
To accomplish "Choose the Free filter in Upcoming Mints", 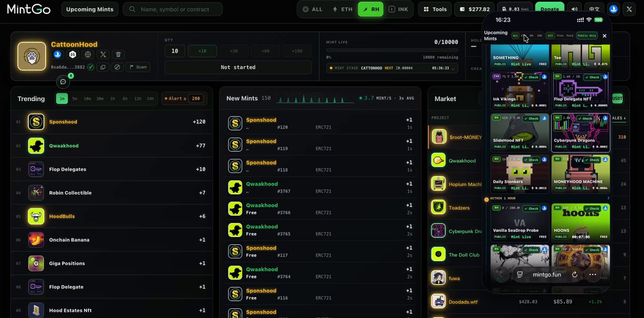I will tap(560, 36).
